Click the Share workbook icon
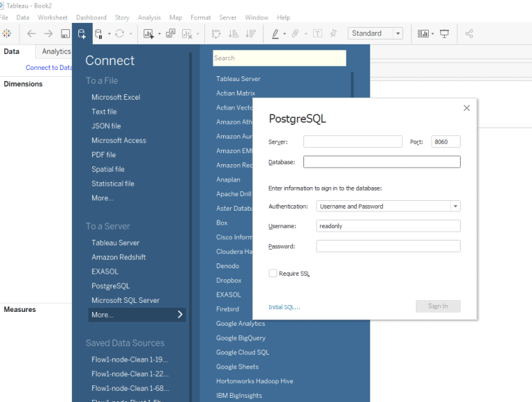 tap(469, 33)
